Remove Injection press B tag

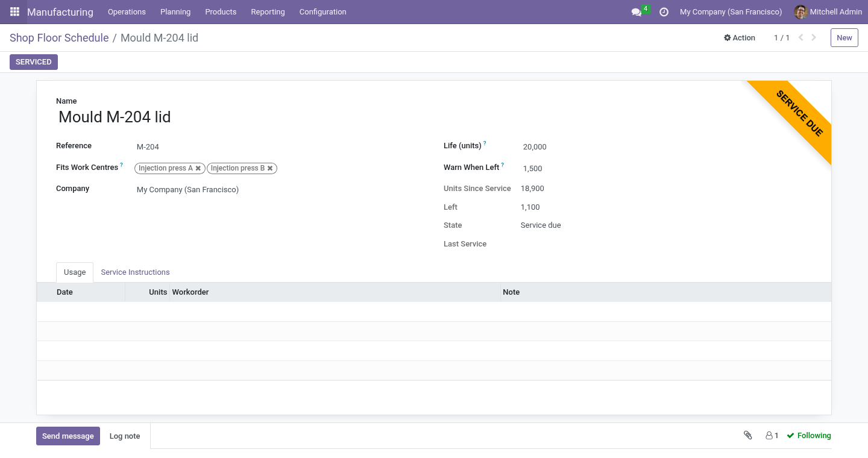(270, 169)
